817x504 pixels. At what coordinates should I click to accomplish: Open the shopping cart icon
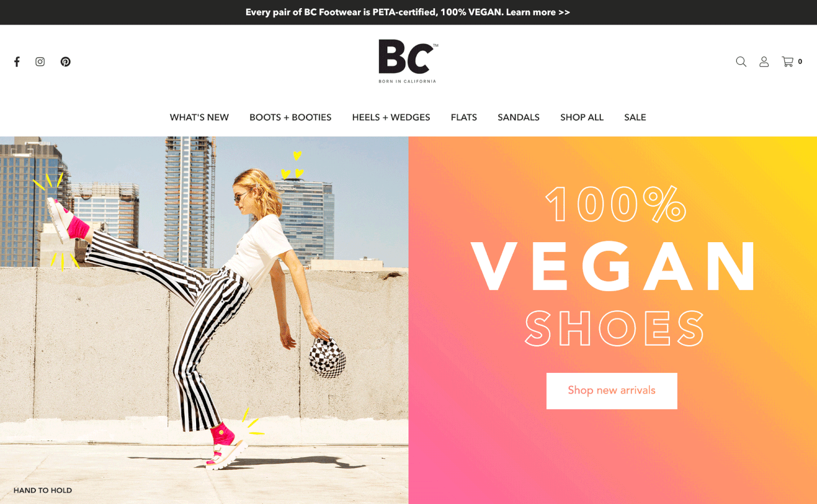[x=788, y=62]
